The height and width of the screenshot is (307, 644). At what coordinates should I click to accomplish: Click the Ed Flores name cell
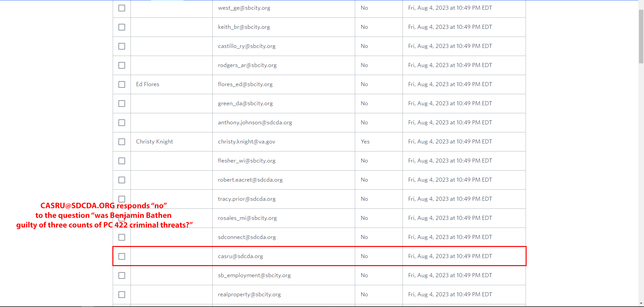pyautogui.click(x=148, y=84)
